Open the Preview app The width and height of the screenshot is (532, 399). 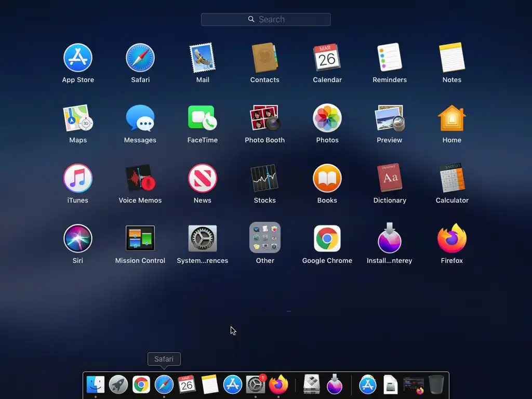click(x=390, y=118)
